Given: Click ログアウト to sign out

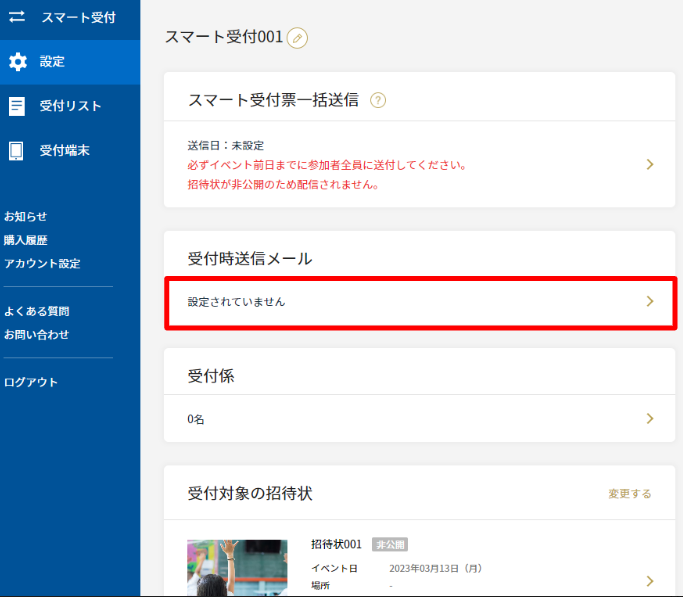Looking at the screenshot, I should coord(31,382).
